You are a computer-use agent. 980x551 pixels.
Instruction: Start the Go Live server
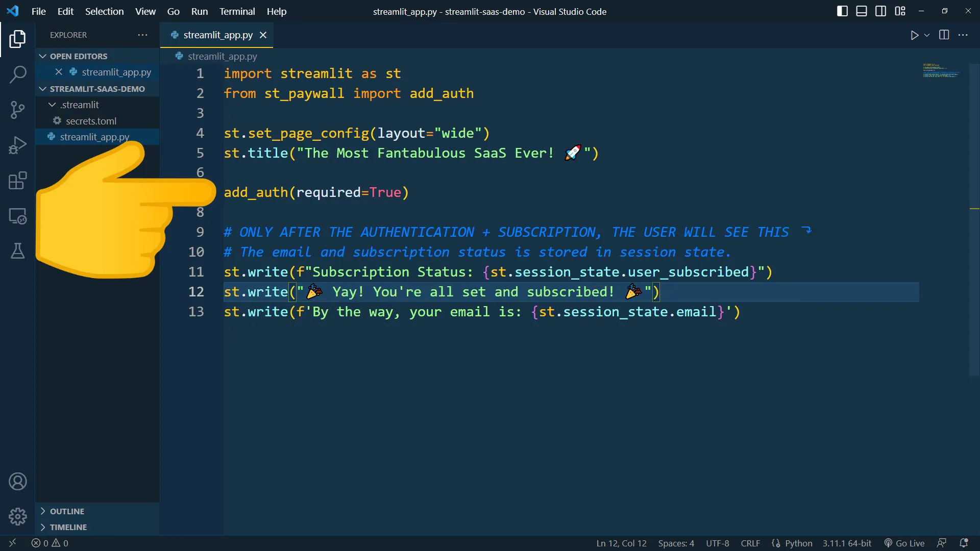[904, 543]
